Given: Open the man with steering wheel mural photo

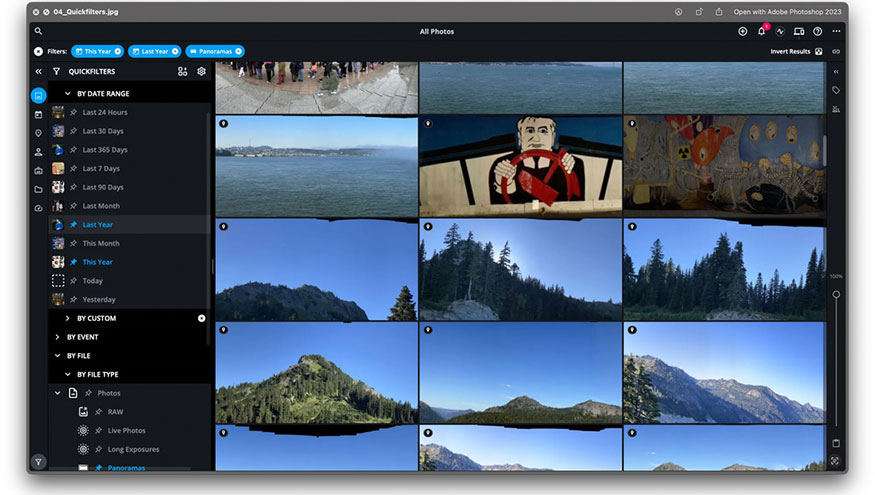Looking at the screenshot, I should 520,166.
